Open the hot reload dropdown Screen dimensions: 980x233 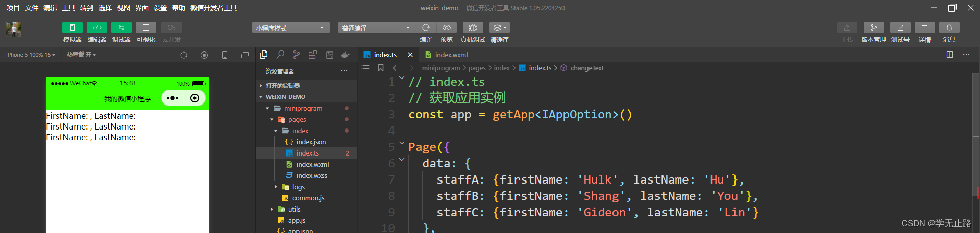[81, 55]
